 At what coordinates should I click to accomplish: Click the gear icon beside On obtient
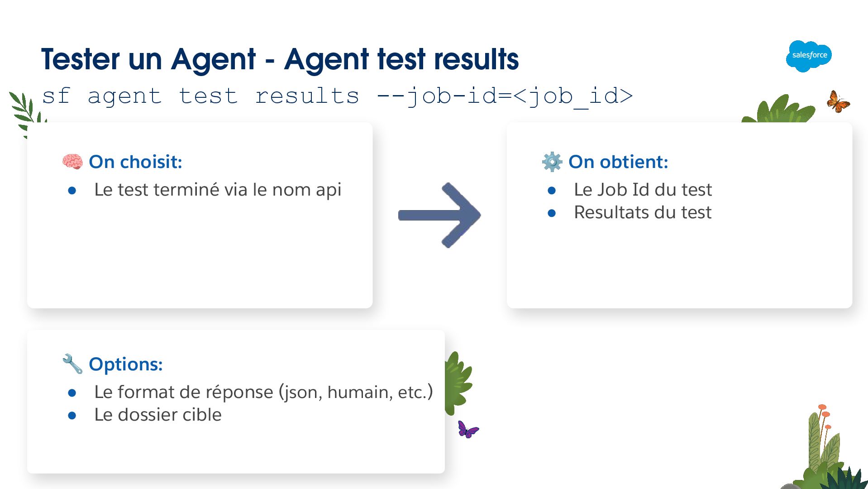552,162
